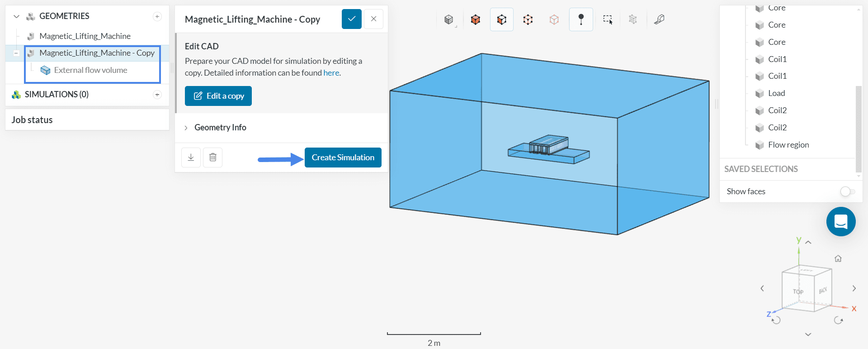The height and width of the screenshot is (349, 868).
Task: Click the TOP face of orientation cube
Action: [798, 292]
